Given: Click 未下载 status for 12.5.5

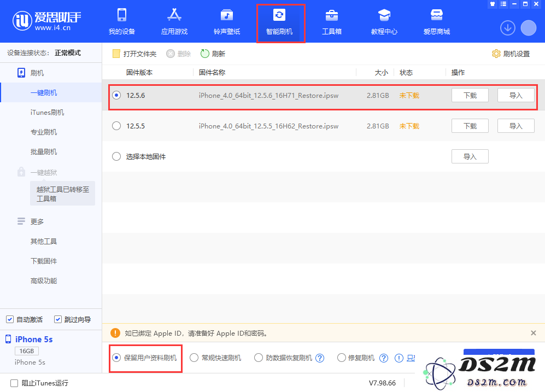Looking at the screenshot, I should 409,126.
